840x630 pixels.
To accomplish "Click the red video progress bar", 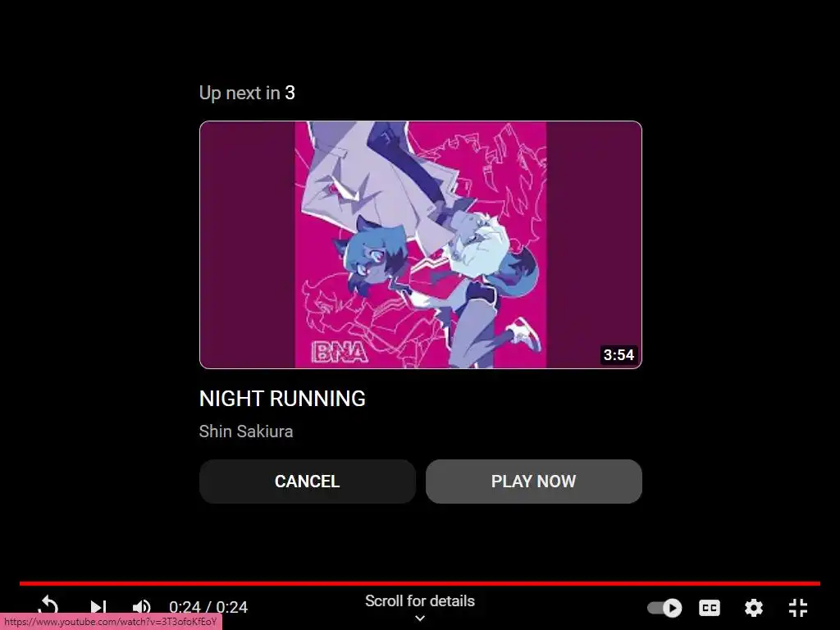I will [x=419, y=583].
